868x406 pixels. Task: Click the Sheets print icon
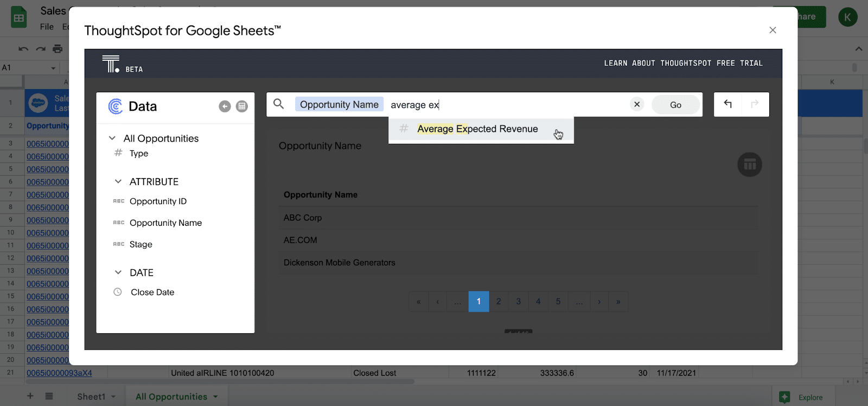pyautogui.click(x=58, y=49)
